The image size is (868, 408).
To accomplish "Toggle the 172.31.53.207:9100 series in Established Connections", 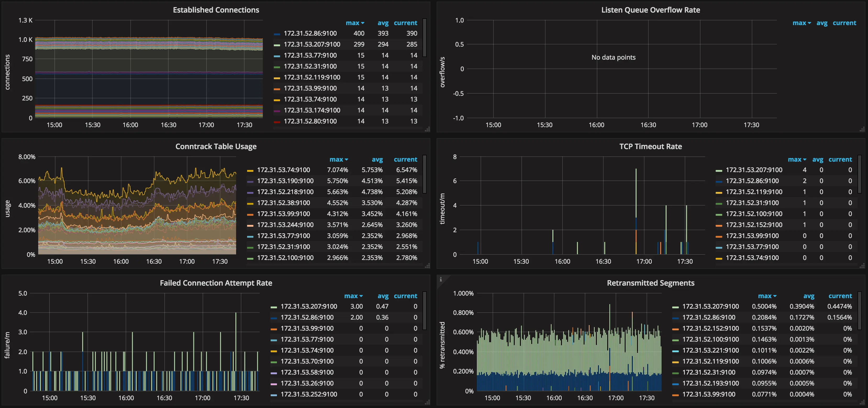I will pos(312,44).
